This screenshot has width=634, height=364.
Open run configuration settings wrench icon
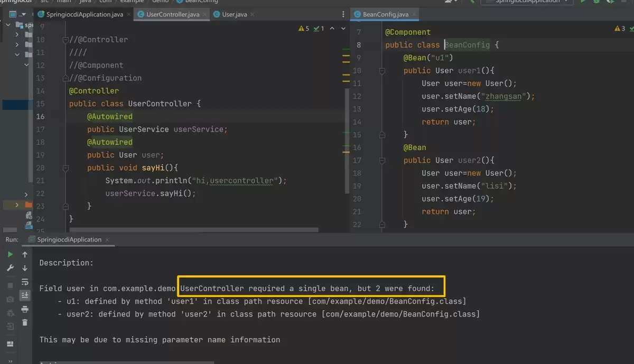[x=10, y=268]
